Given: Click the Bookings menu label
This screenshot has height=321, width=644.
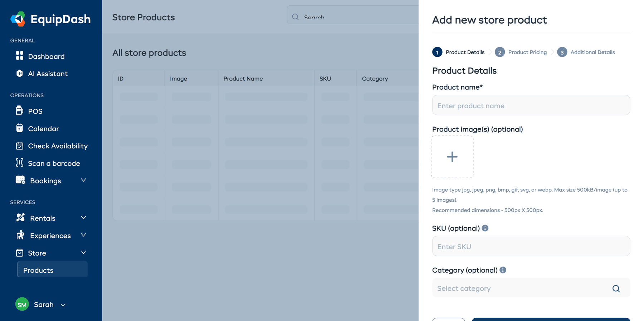Looking at the screenshot, I should point(45,181).
